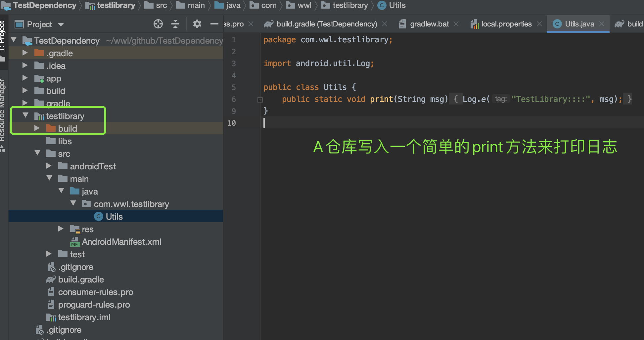The image size is (644, 340).
Task: Click the .gradle folder icon
Action: [39, 53]
